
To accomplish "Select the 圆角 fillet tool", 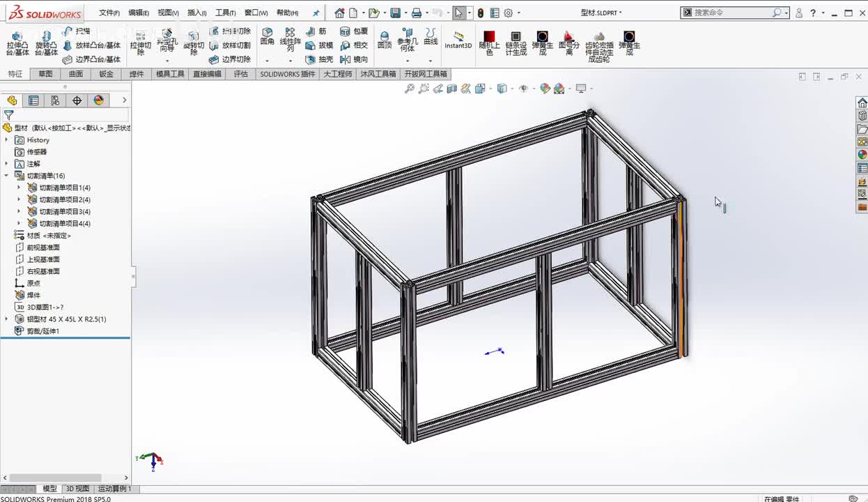I will [x=267, y=37].
